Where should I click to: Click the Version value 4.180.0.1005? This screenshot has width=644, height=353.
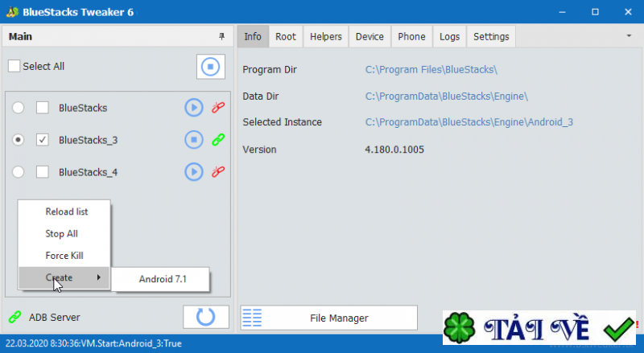click(394, 150)
